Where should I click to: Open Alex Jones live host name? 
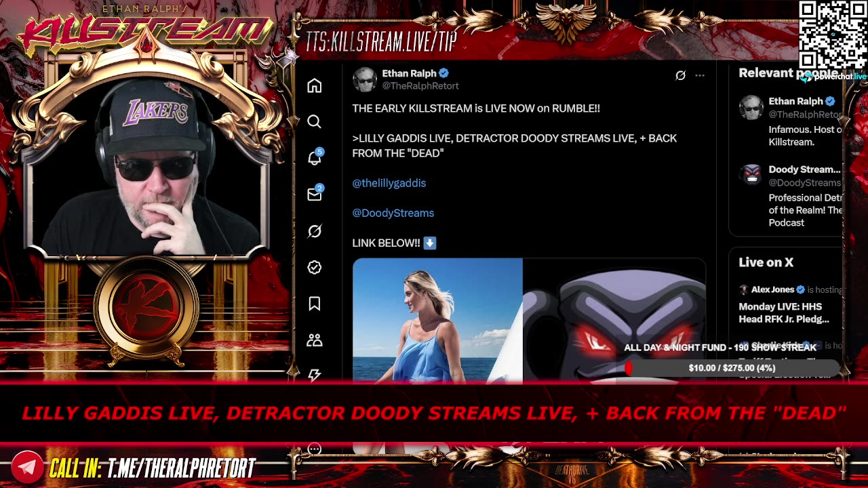click(772, 289)
